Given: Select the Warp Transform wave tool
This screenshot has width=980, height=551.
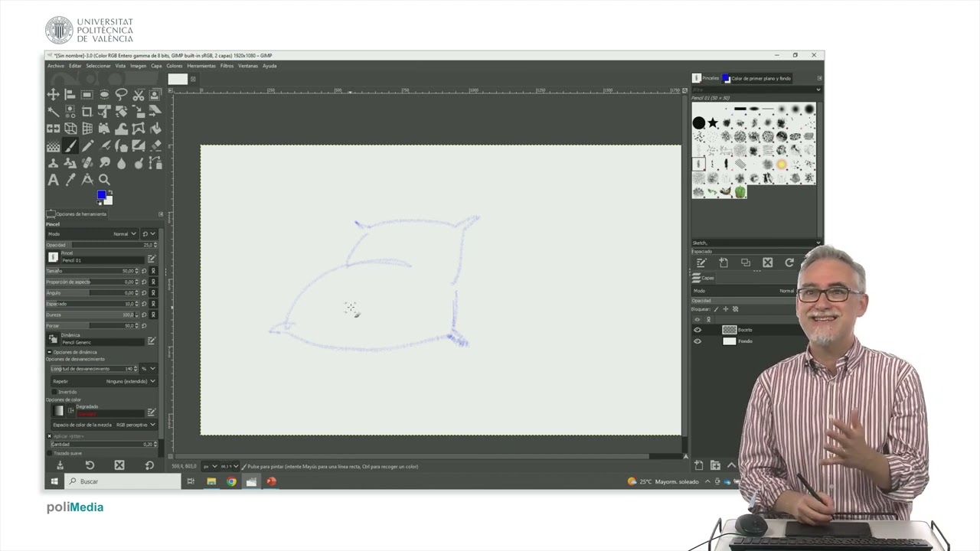Looking at the screenshot, I should click(121, 129).
